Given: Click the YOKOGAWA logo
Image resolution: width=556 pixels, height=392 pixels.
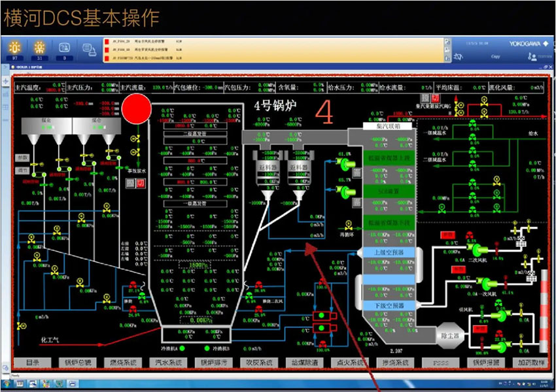Looking at the screenshot, I should point(529,44).
